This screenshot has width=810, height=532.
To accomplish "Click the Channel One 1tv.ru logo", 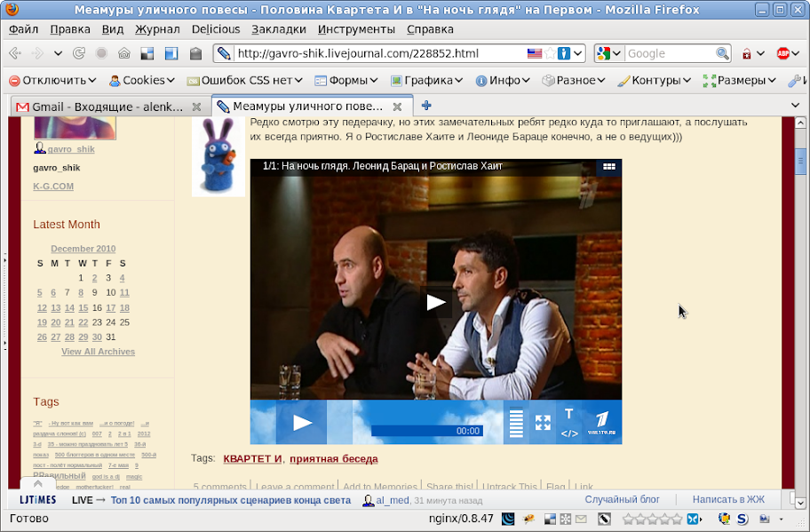I will [601, 423].
